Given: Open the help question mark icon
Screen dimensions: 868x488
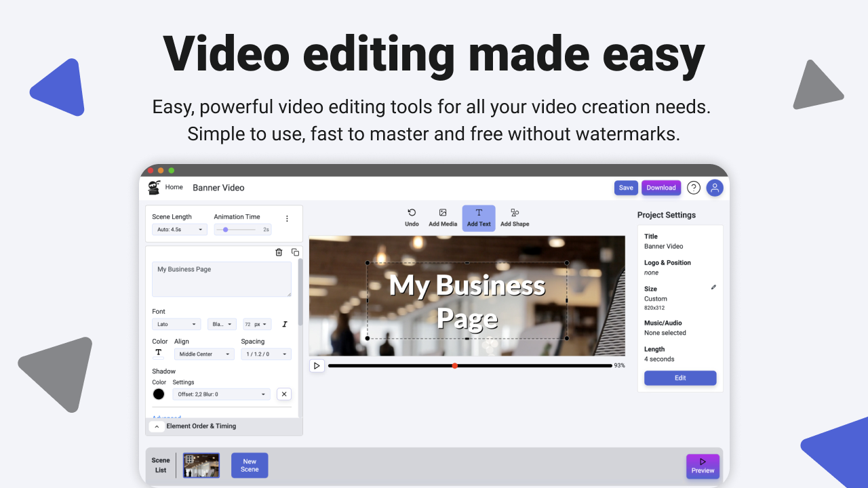Looking at the screenshot, I should click(x=693, y=188).
